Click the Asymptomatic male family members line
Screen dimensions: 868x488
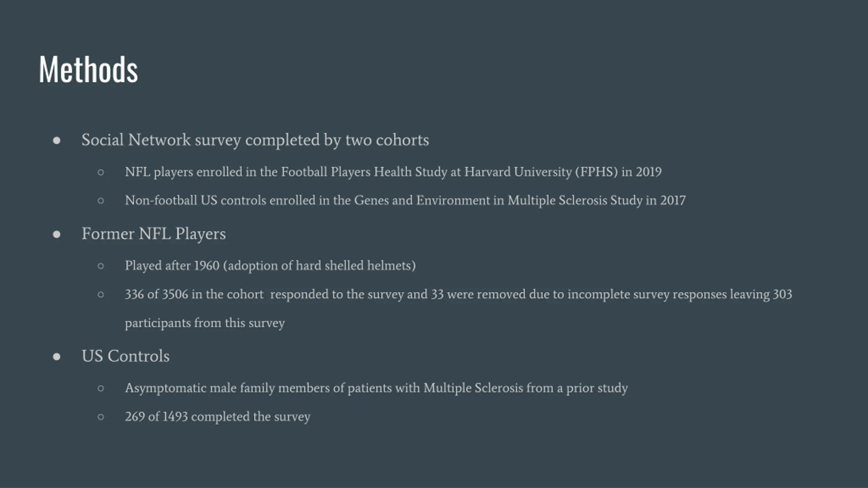(x=376, y=388)
